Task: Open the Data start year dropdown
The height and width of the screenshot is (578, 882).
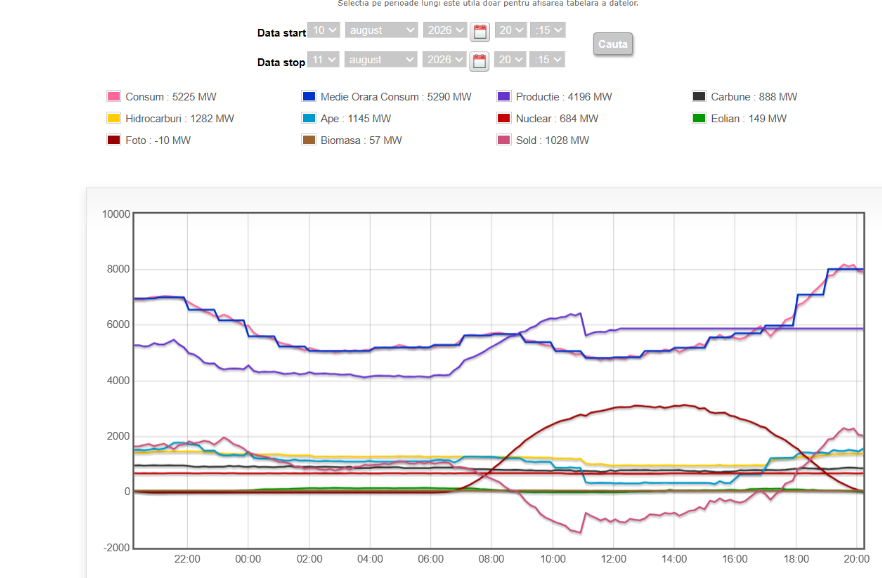Action: pyautogui.click(x=445, y=30)
